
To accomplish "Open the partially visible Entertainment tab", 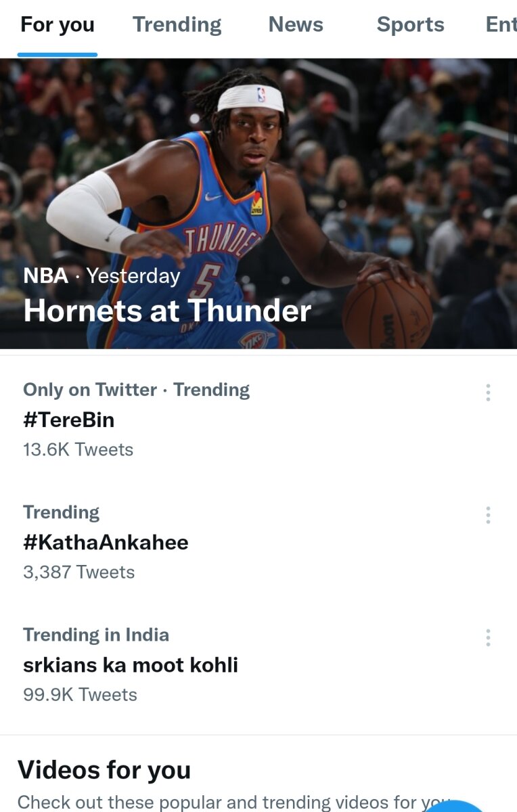I will coord(501,25).
